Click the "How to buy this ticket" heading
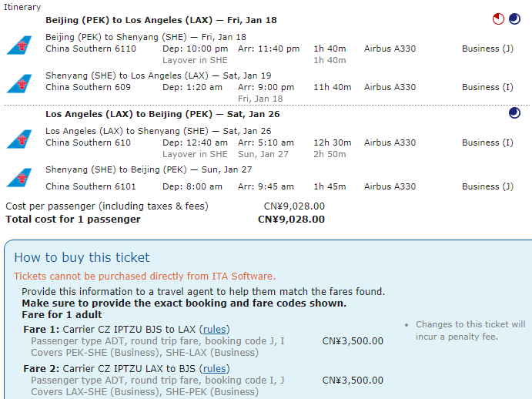 (x=82, y=258)
